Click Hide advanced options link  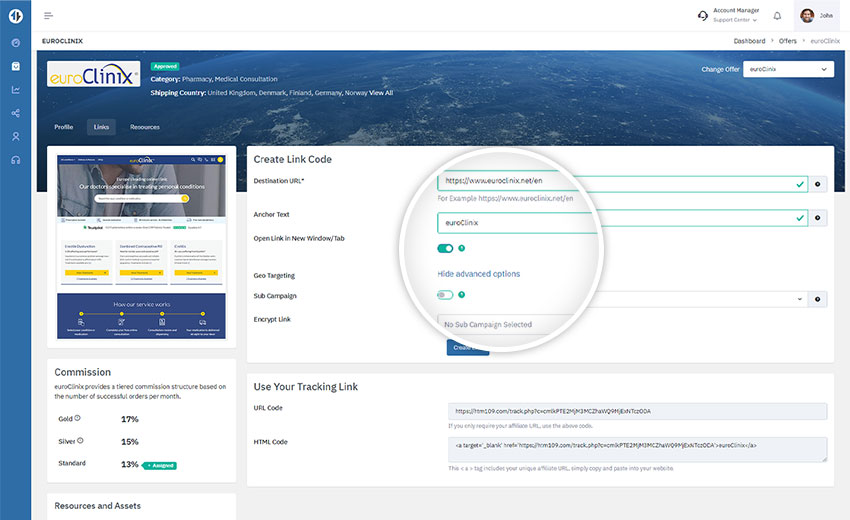(x=478, y=274)
